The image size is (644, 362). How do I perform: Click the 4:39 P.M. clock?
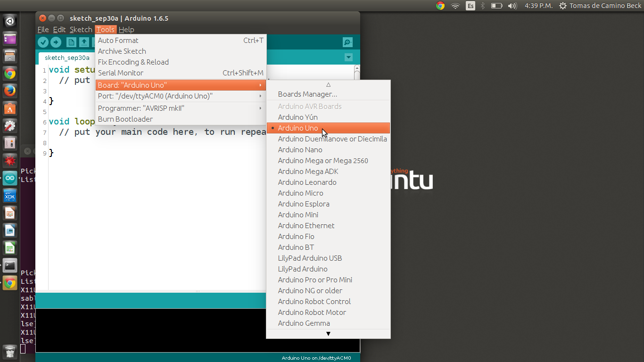pyautogui.click(x=538, y=6)
